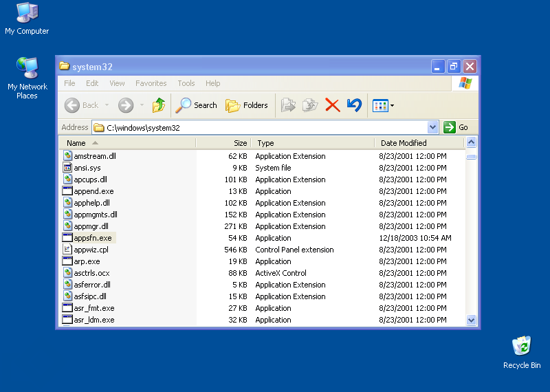Image resolution: width=550 pixels, height=392 pixels.
Task: Select the append.exe file icon
Action: (x=67, y=191)
